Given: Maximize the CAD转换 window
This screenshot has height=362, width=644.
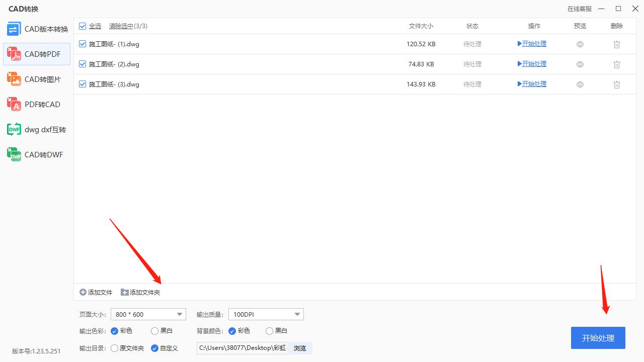Looking at the screenshot, I should click(618, 9).
